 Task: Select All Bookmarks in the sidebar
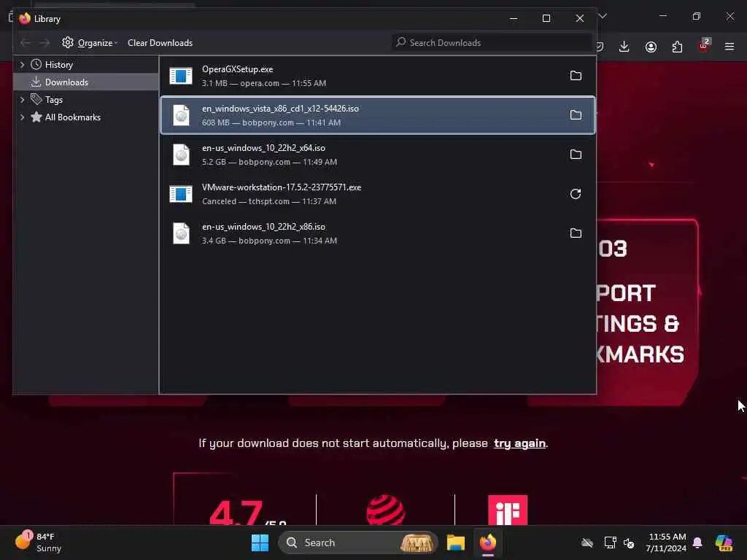click(x=72, y=117)
